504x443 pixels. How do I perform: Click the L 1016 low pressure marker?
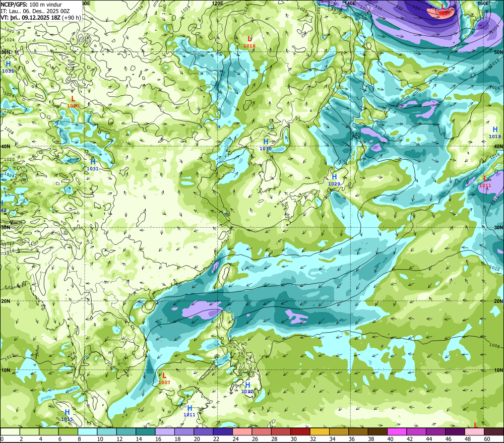tap(249, 42)
